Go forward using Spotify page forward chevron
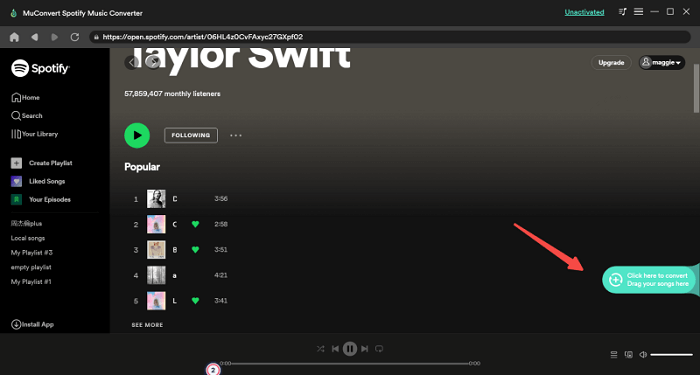 153,62
